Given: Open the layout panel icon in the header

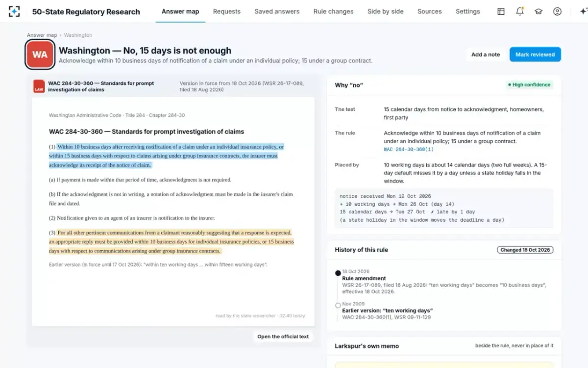Looking at the screenshot, I should coord(501,11).
